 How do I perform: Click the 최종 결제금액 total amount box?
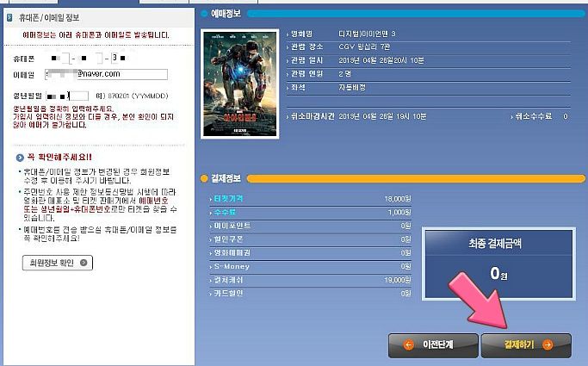pyautogui.click(x=498, y=264)
